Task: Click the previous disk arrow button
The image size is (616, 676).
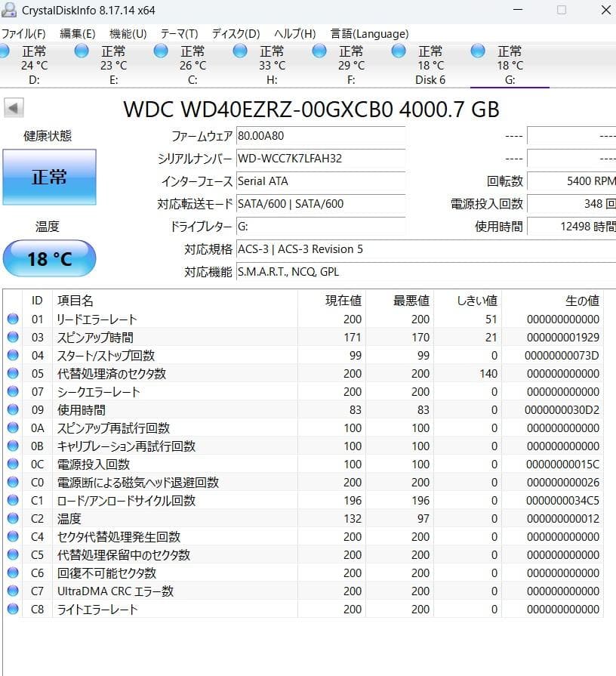Action: point(14,108)
